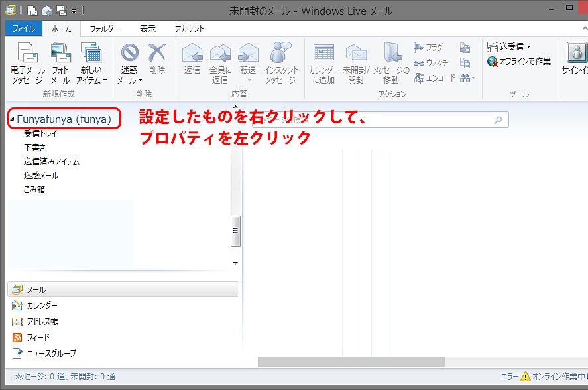Click the 削除 delete button
The image size is (588, 390).
click(x=157, y=58)
